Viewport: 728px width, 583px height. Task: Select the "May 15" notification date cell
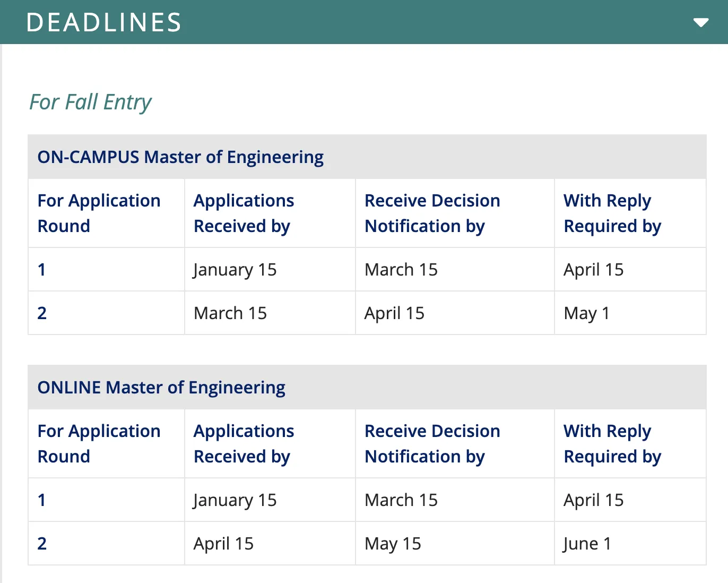point(393,544)
